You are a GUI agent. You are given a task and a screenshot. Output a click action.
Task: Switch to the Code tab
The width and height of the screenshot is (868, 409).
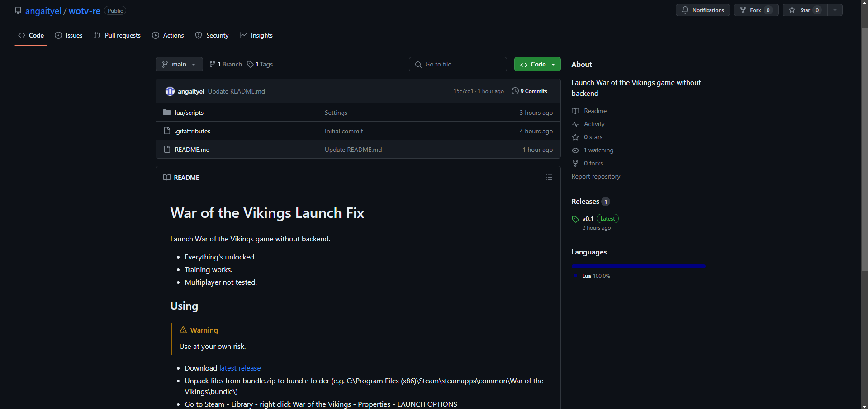click(x=31, y=35)
